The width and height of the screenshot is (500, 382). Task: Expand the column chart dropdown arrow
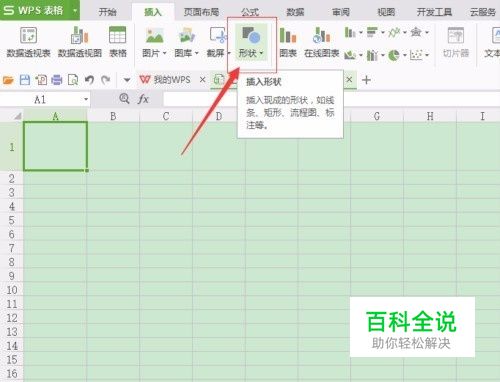(361, 33)
